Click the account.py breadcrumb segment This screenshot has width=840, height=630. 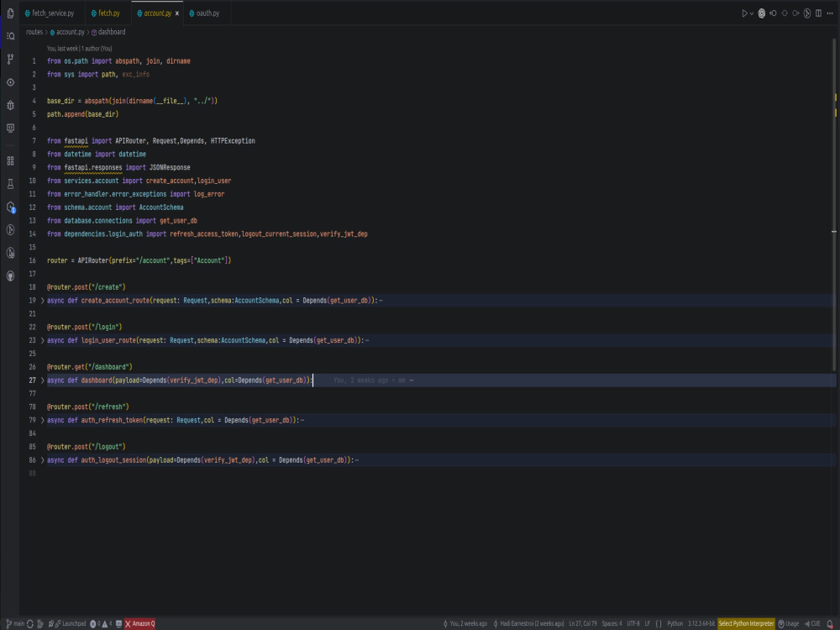pos(67,32)
